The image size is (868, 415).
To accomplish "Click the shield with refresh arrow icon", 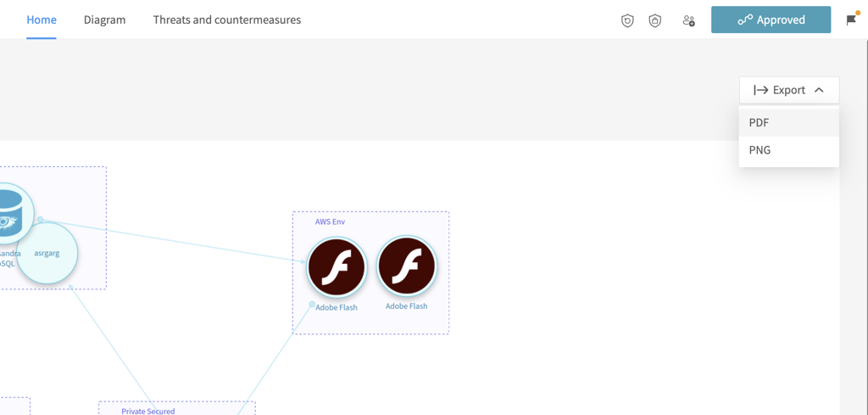I will click(627, 21).
